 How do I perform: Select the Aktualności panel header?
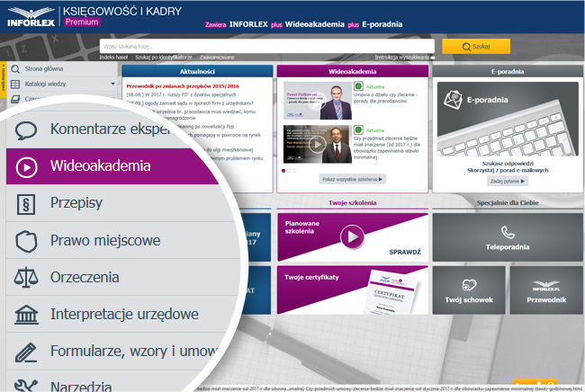pos(197,72)
